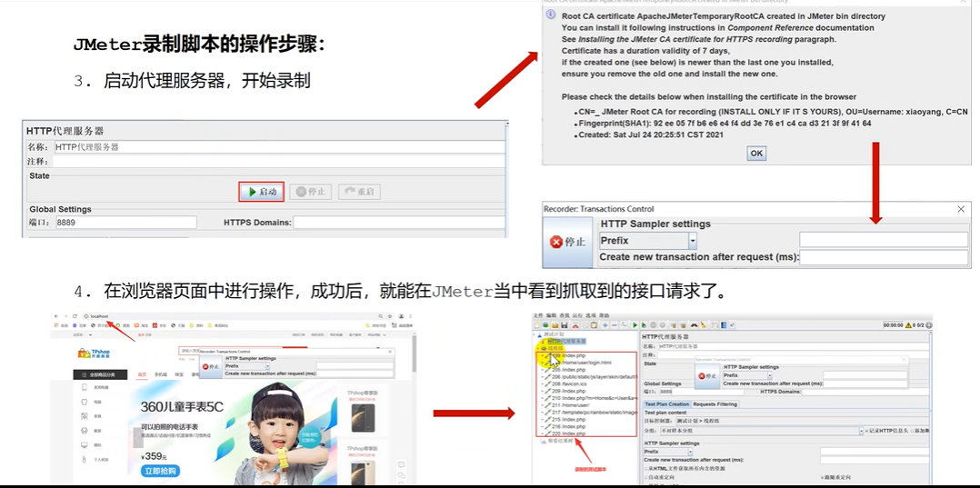
Task: Select HTTP代理服务器 node in JMeter tree
Action: 567,341
